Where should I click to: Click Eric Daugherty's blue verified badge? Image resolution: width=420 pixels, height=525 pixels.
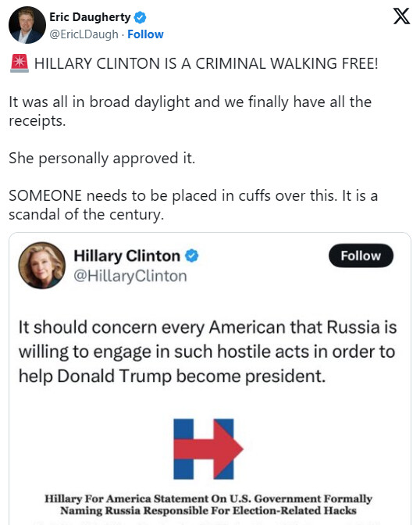coord(140,17)
